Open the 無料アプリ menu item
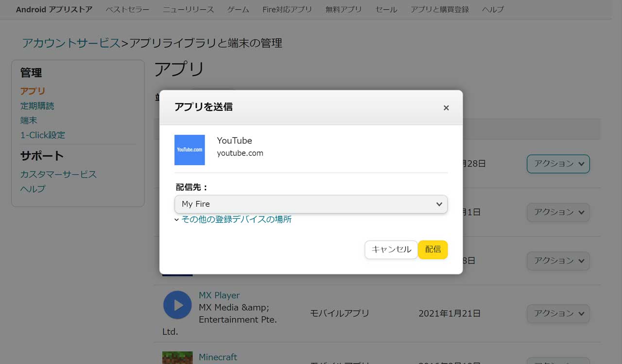 [x=344, y=9]
